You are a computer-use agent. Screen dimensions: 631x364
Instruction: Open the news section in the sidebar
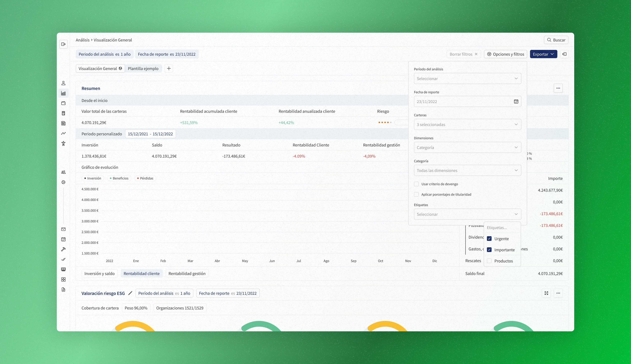point(63,123)
